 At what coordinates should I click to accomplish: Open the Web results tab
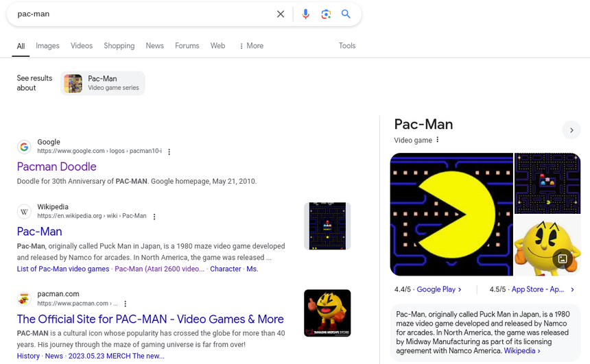[218, 46]
